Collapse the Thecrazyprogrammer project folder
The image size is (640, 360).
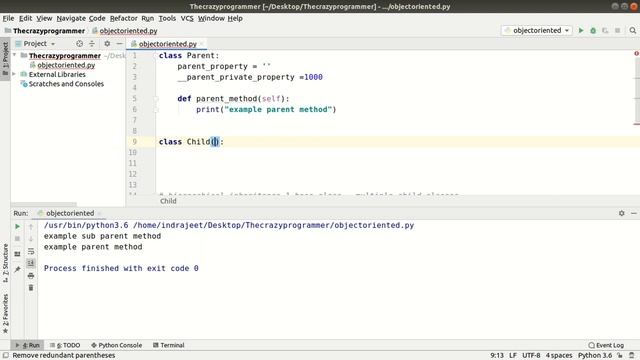[x=15, y=55]
